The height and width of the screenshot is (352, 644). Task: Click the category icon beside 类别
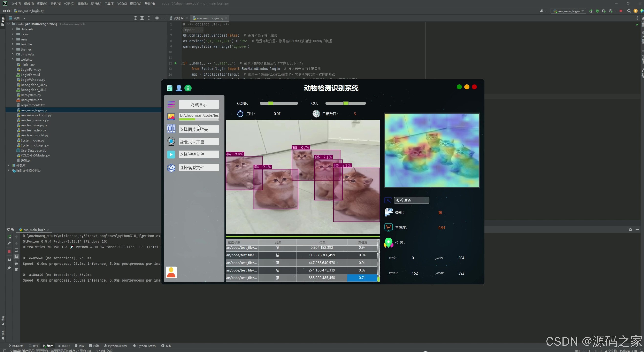click(388, 212)
